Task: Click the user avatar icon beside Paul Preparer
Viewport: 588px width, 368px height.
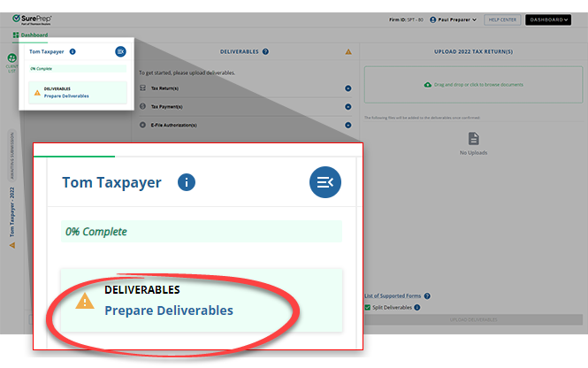Action: pyautogui.click(x=432, y=19)
